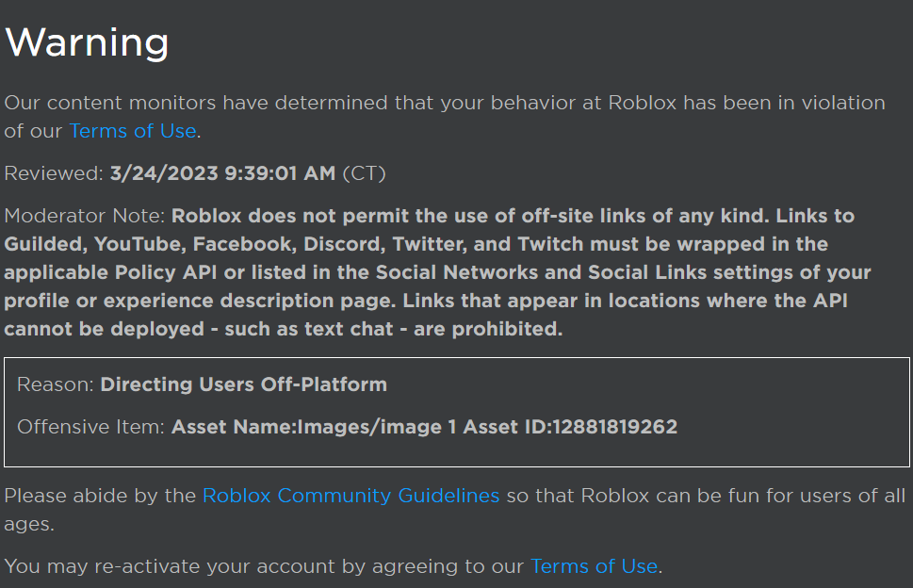Click the (CT) timezone label
Image resolution: width=913 pixels, height=588 pixels.
click(x=365, y=173)
